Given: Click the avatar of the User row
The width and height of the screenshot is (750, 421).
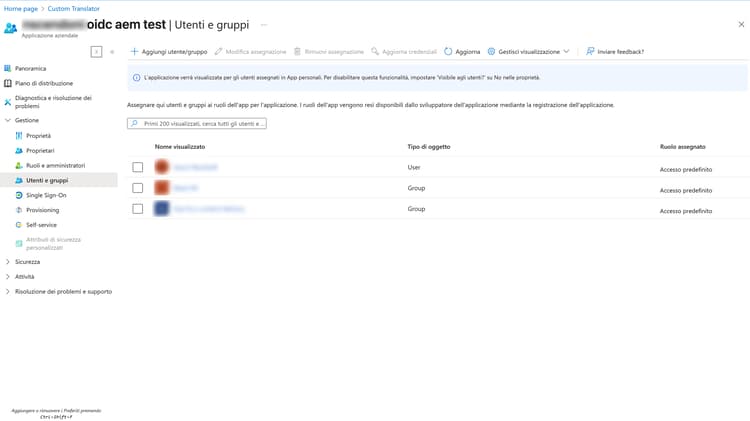Looking at the screenshot, I should 162,167.
